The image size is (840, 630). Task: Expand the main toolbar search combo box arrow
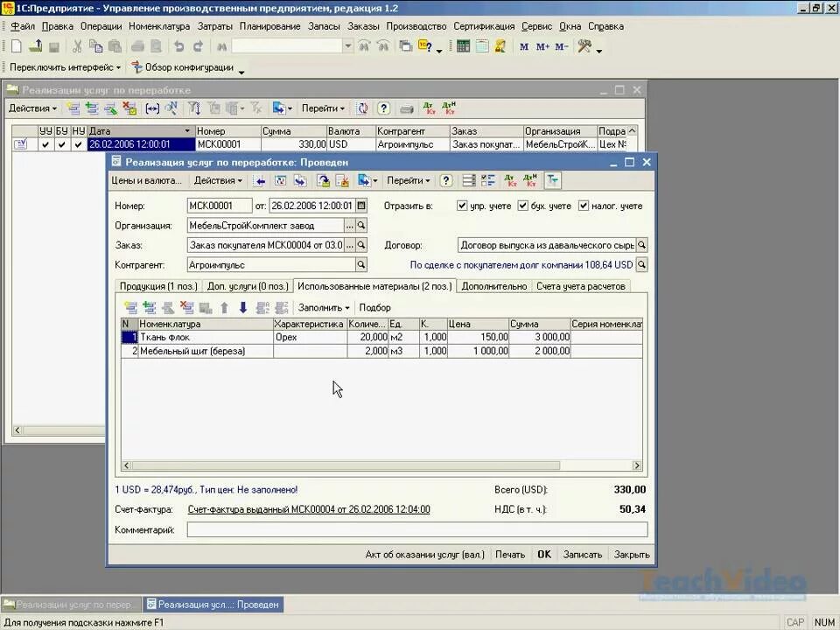coord(348,46)
